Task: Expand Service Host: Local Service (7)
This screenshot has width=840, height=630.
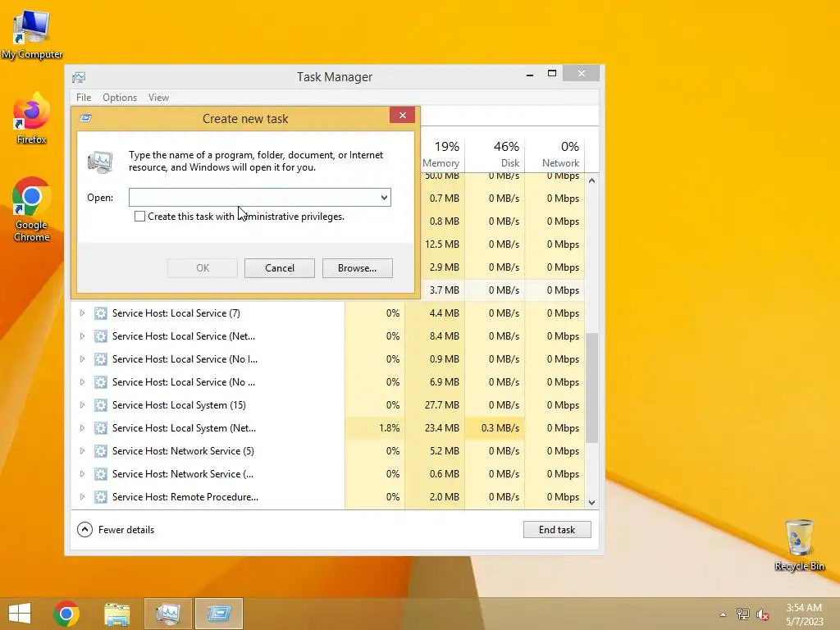Action: [x=82, y=313]
